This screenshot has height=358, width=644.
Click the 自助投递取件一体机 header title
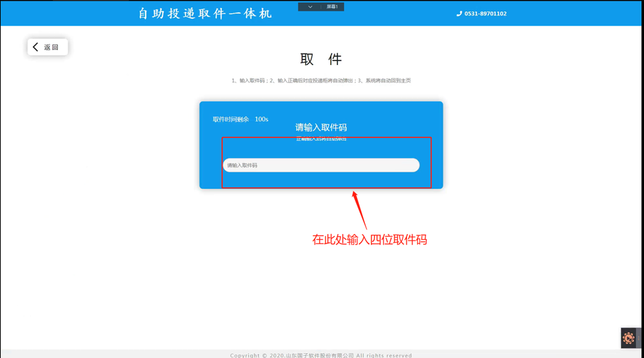205,13
